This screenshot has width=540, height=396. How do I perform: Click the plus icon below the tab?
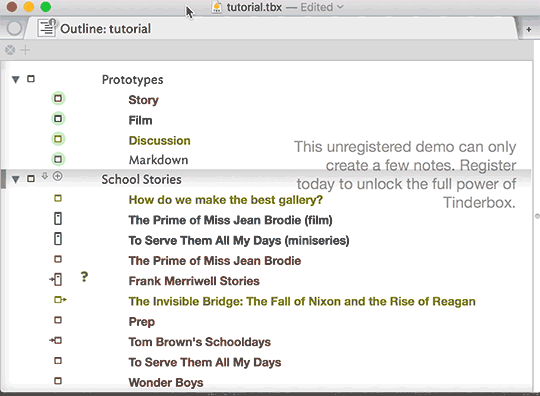[x=25, y=50]
